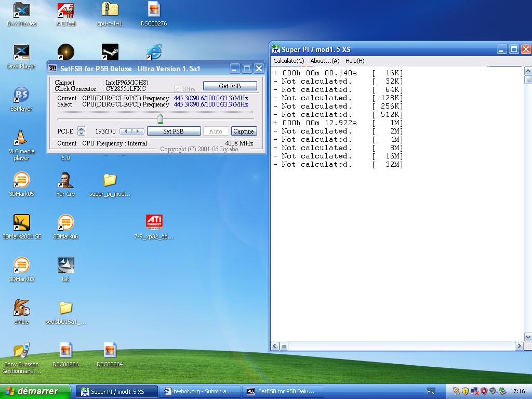This screenshot has height=399, width=532.
Task: Open Sony Ericsson Gestionnaire shortcut
Action: [21, 358]
